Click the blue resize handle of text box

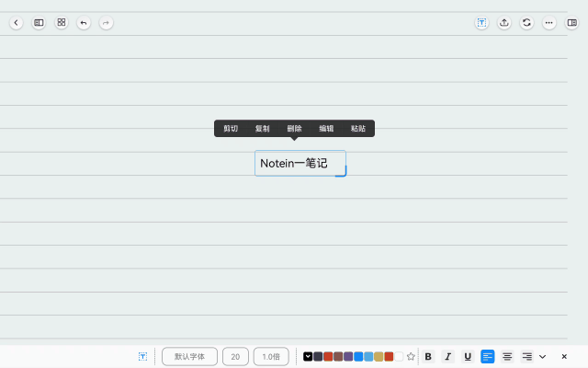342,173
